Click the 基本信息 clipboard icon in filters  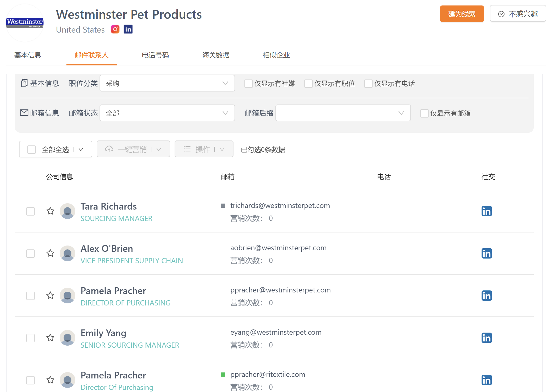pos(24,83)
